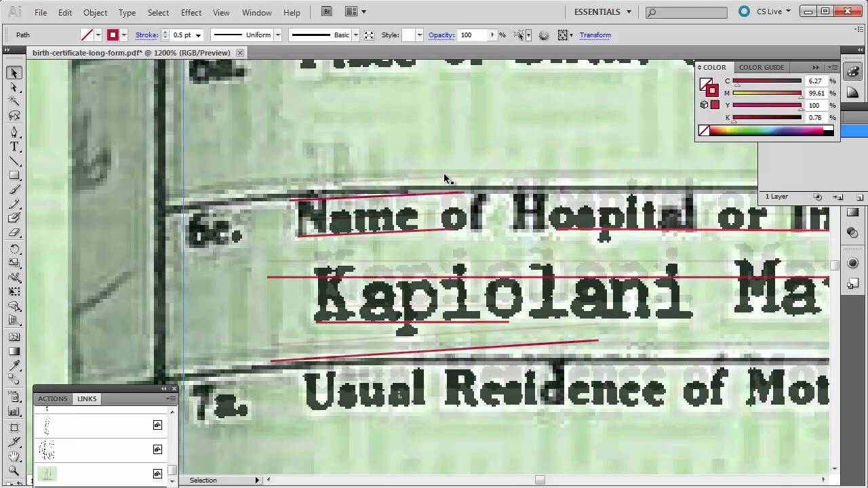The height and width of the screenshot is (488, 868).
Task: Open the Basic brush definition dropdown
Action: 356,35
